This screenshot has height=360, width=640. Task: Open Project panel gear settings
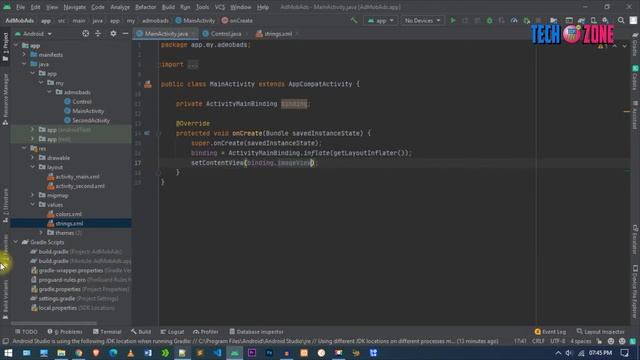(113, 33)
